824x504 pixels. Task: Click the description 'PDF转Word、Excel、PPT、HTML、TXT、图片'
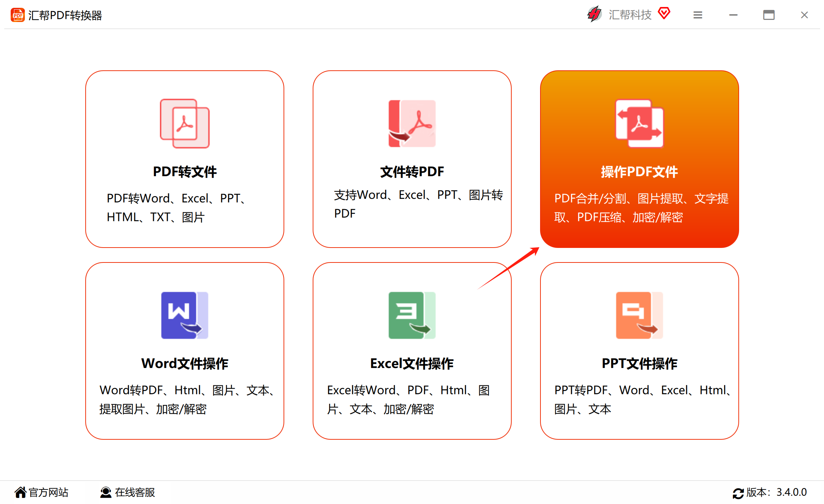tap(177, 208)
